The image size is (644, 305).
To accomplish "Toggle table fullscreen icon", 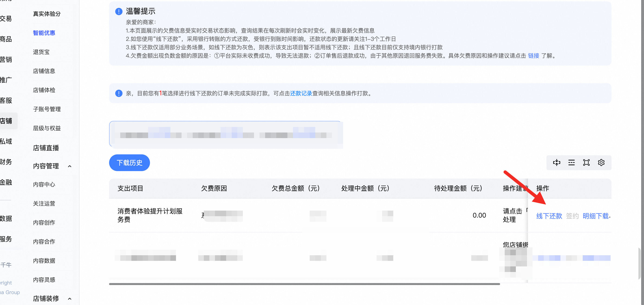I will (586, 162).
